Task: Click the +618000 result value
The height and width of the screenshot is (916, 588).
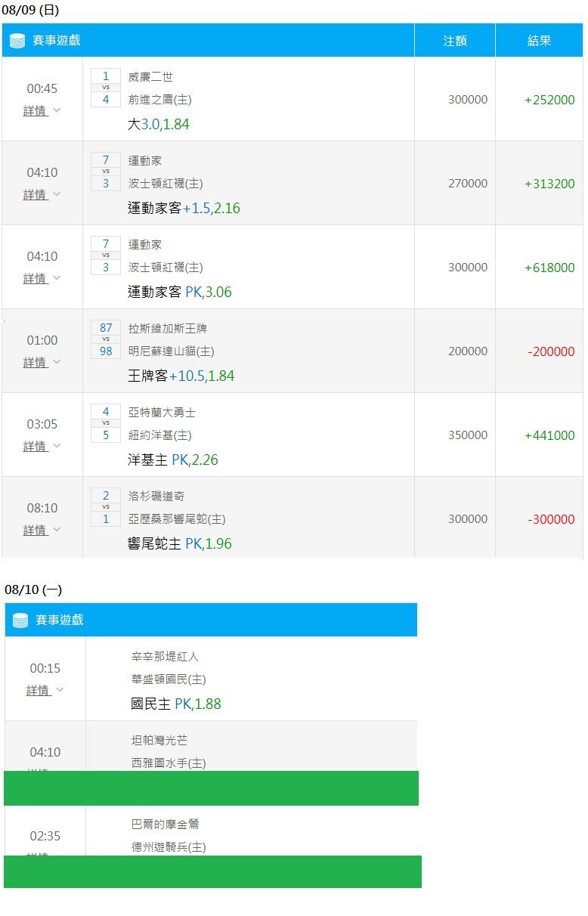Action: click(549, 268)
